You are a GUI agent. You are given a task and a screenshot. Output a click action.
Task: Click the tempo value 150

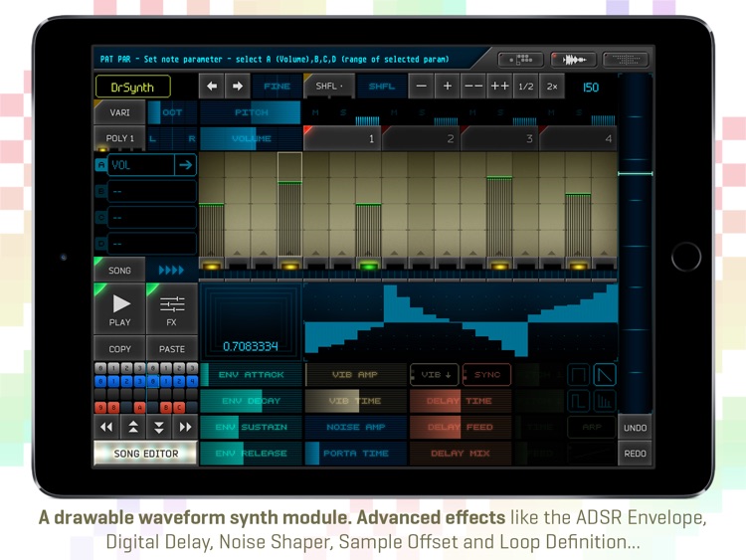pyautogui.click(x=591, y=88)
